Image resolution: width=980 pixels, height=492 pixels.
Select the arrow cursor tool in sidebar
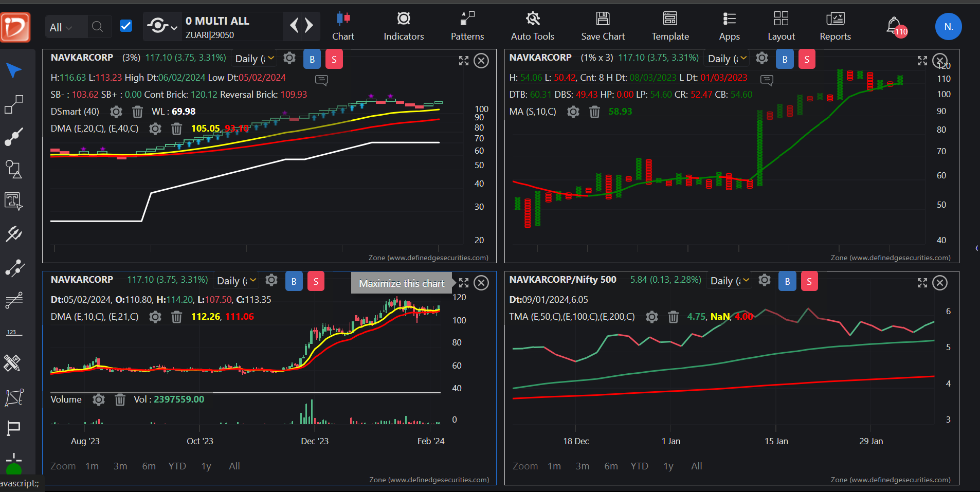point(14,70)
